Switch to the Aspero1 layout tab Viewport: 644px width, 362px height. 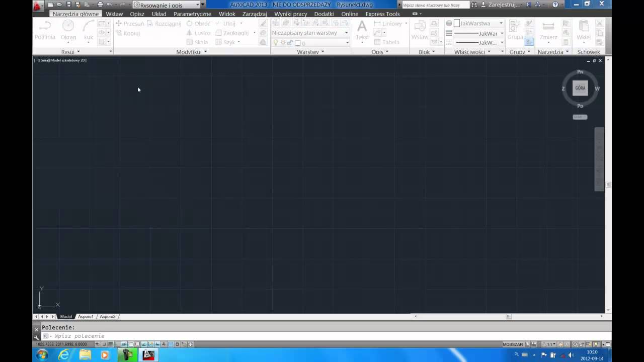(x=86, y=317)
